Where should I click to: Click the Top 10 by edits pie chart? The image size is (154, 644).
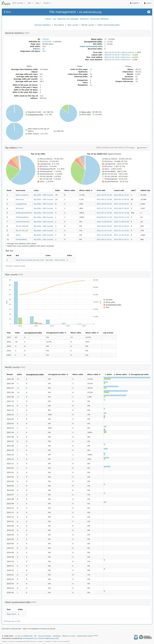[21, 170]
